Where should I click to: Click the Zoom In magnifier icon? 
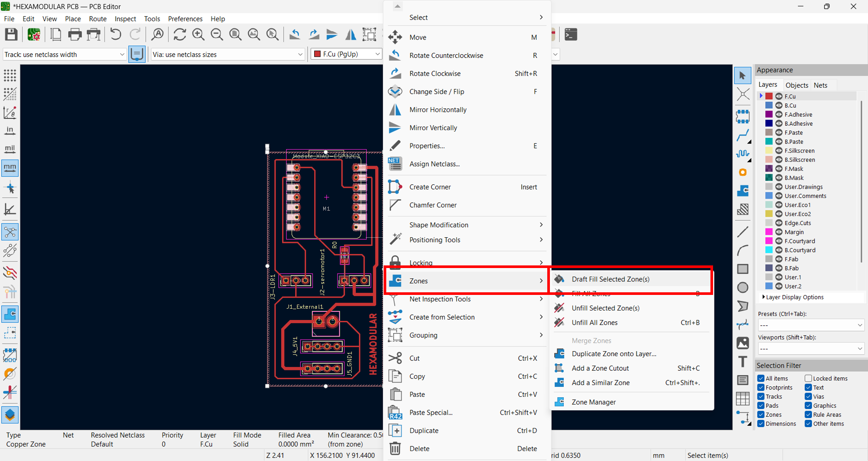click(x=198, y=34)
